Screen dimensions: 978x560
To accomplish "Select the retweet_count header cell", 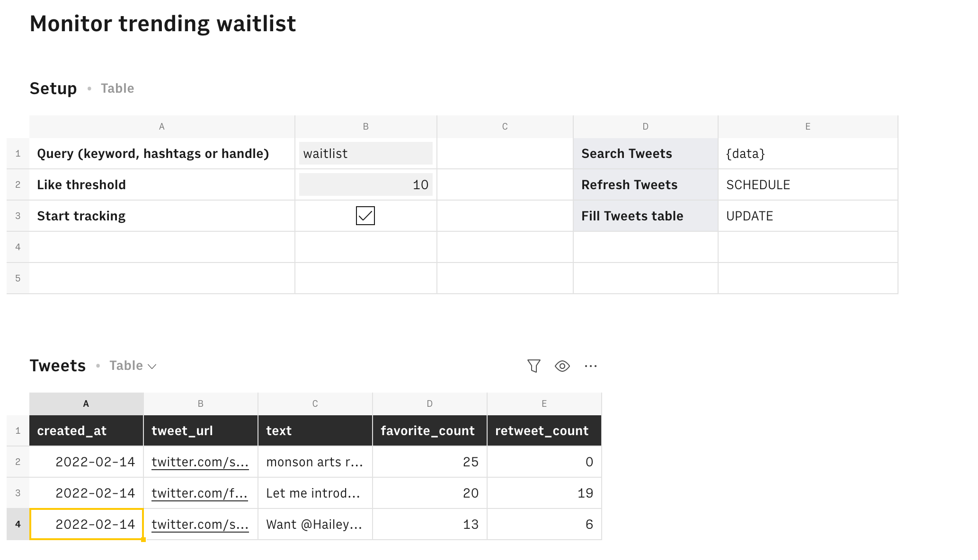I will click(x=544, y=430).
